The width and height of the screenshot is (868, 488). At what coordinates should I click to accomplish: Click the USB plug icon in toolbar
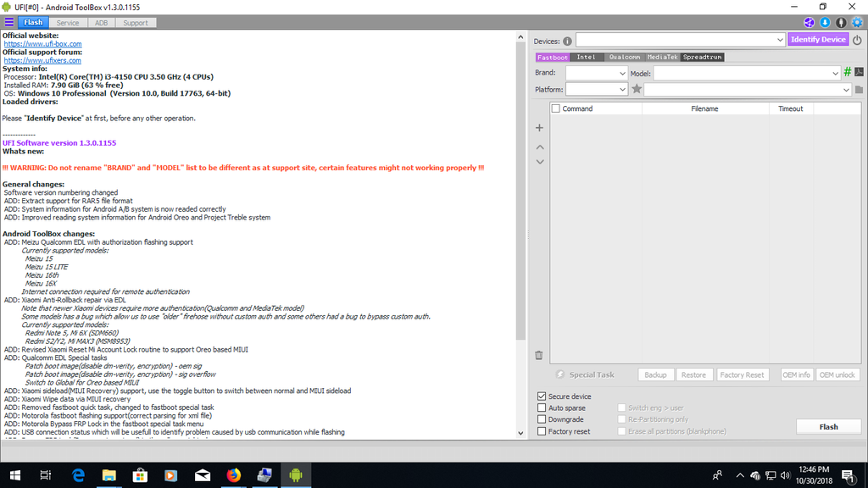click(x=841, y=22)
